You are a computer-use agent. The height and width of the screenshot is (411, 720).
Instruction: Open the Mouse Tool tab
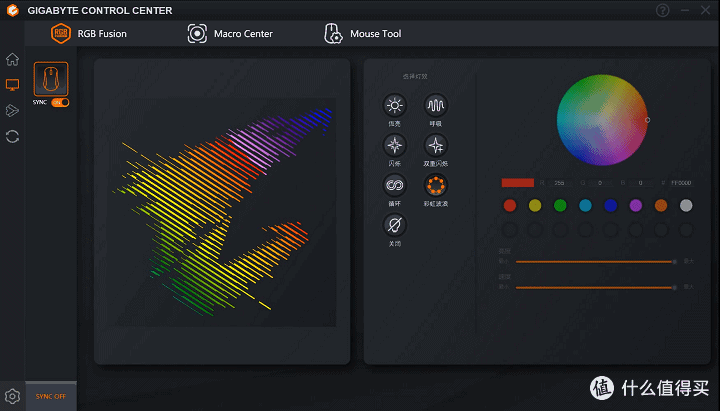[363, 34]
